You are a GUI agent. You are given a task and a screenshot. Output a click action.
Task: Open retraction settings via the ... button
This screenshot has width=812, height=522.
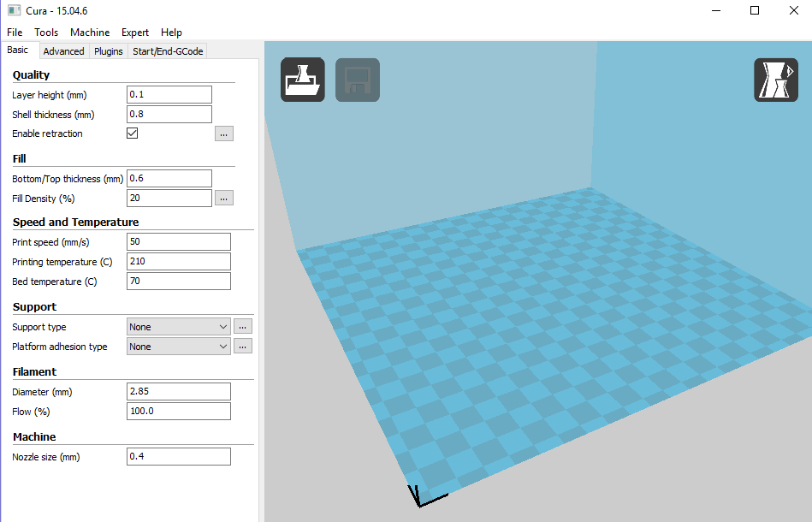223,133
